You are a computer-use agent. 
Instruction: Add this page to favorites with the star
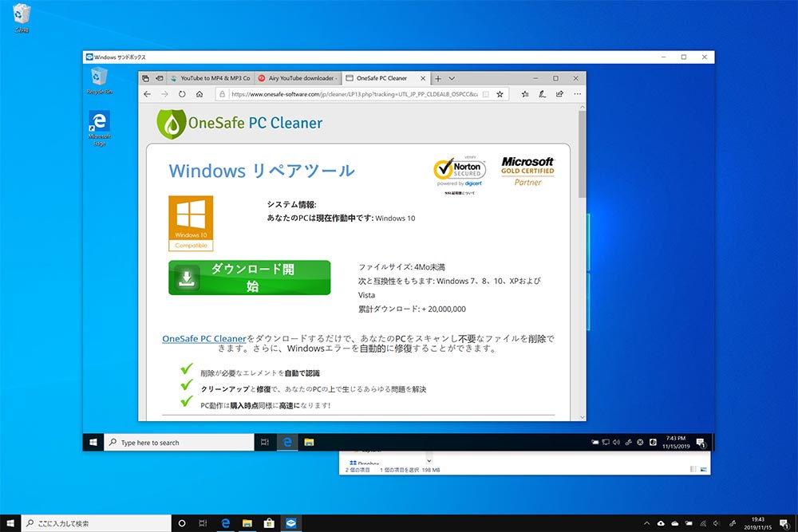point(500,94)
